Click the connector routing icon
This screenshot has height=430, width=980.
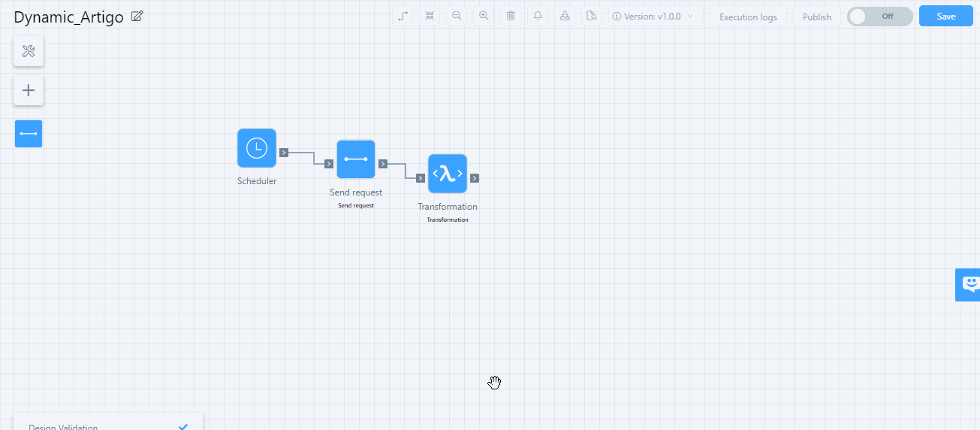[x=403, y=16]
